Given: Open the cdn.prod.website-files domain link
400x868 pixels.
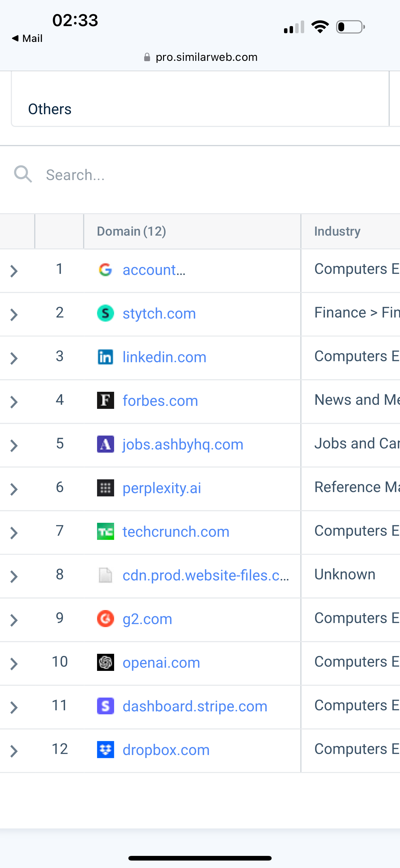Looking at the screenshot, I should coord(205,575).
